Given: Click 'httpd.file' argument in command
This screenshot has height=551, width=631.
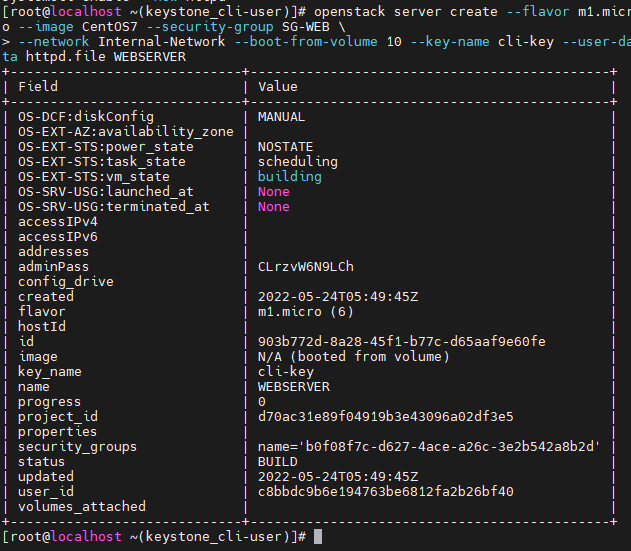Looking at the screenshot, I should [66, 57].
